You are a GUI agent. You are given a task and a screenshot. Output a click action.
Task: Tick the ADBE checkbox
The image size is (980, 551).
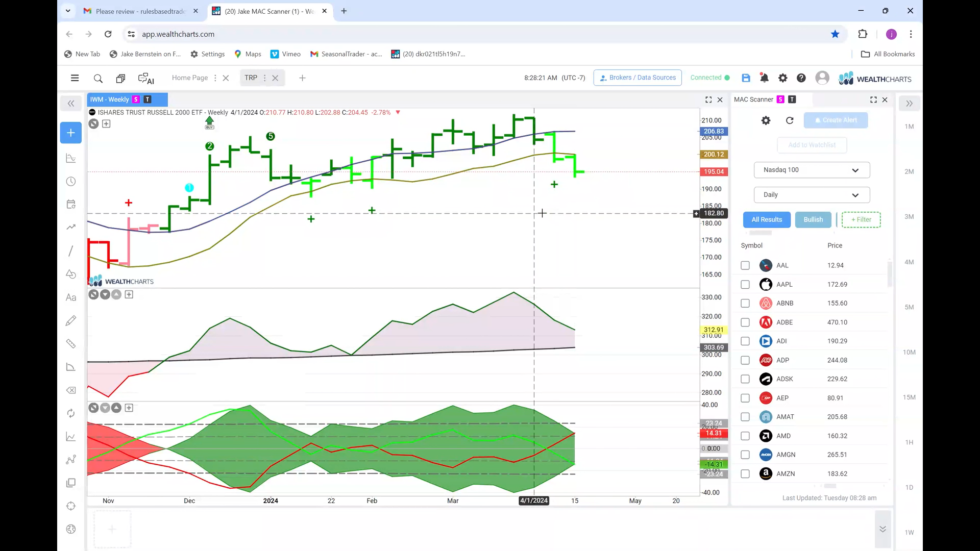745,322
